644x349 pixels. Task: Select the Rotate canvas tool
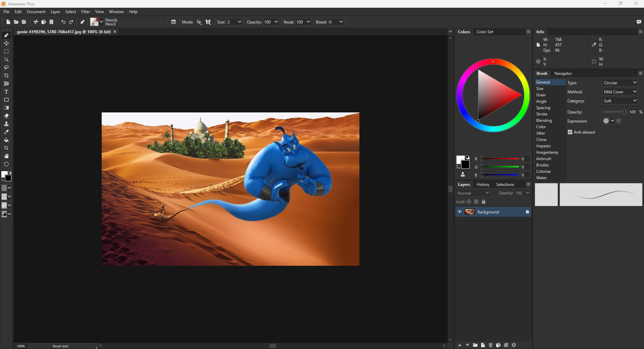6,164
